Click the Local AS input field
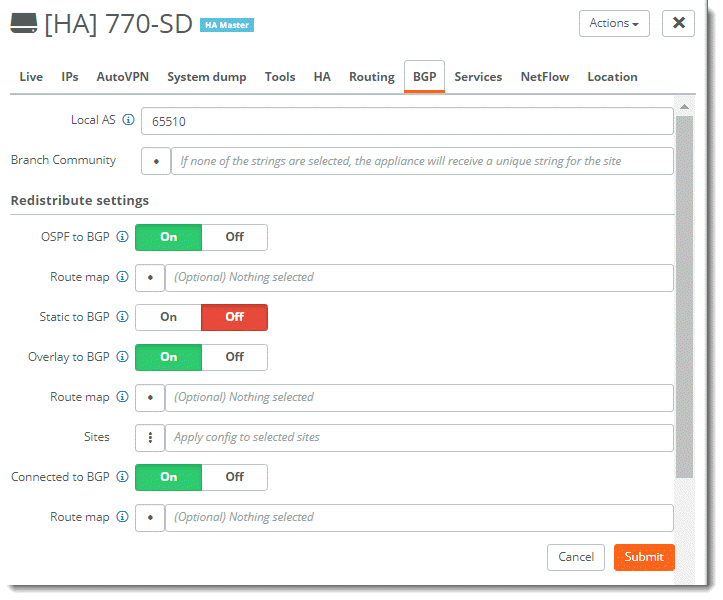The height and width of the screenshot is (600, 723). 406,121
